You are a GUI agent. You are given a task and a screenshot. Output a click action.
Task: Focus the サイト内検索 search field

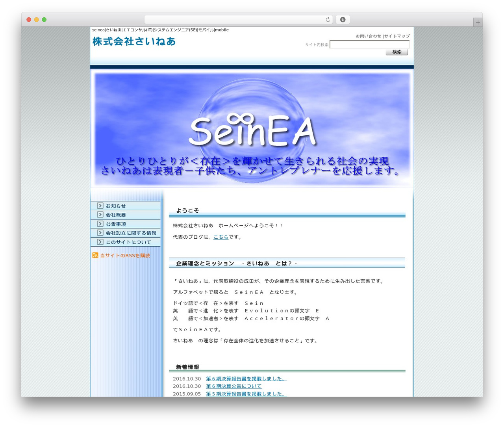[370, 45]
